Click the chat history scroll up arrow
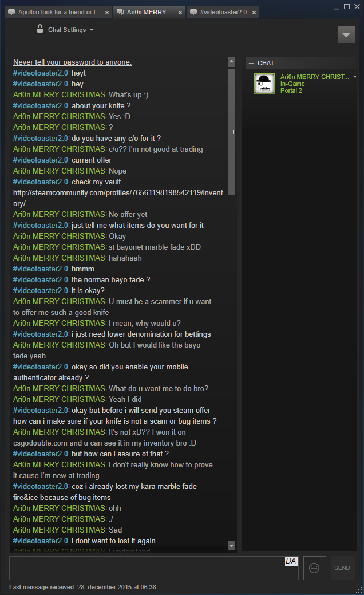 click(x=232, y=61)
